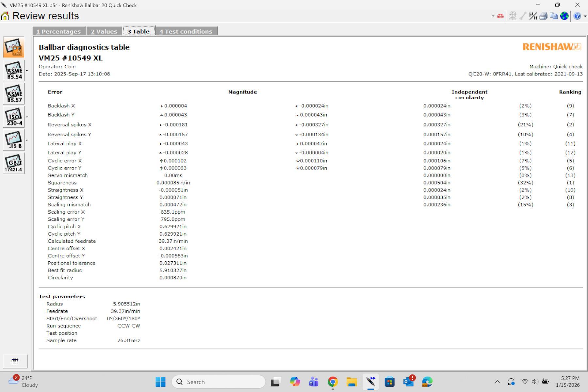Switch to the ISO 230-4 analysis
The width and height of the screenshot is (588, 392).
14,117
